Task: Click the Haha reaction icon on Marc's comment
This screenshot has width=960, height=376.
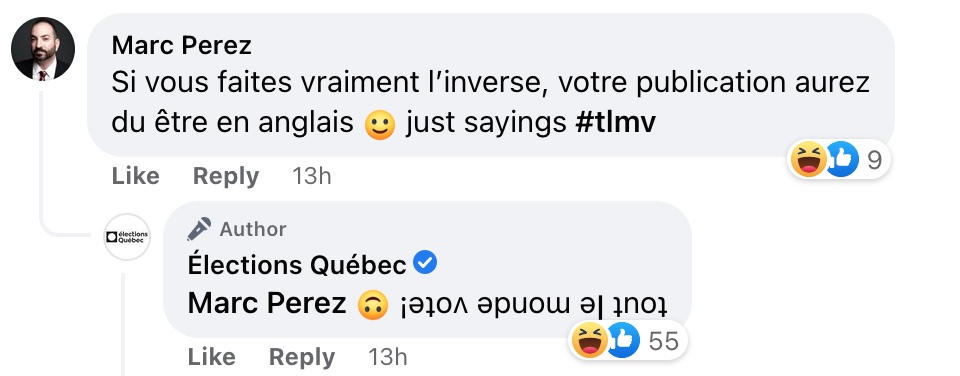Action: pos(808,159)
